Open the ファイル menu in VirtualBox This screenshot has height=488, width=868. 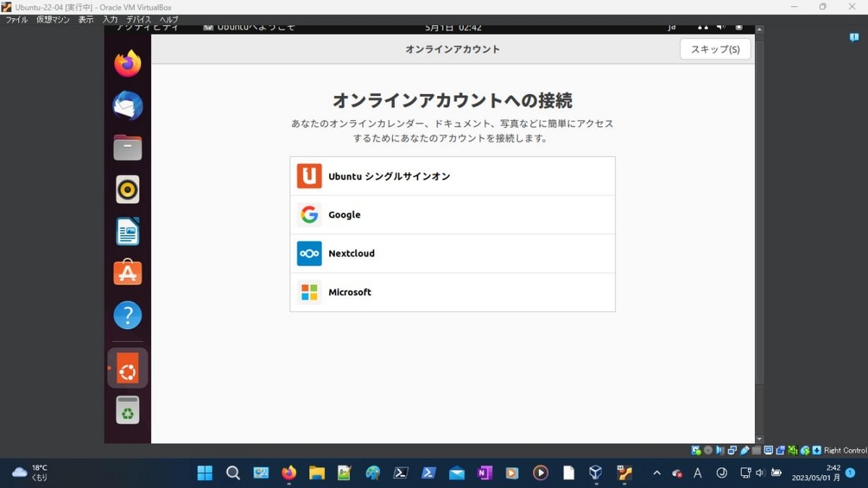17,20
